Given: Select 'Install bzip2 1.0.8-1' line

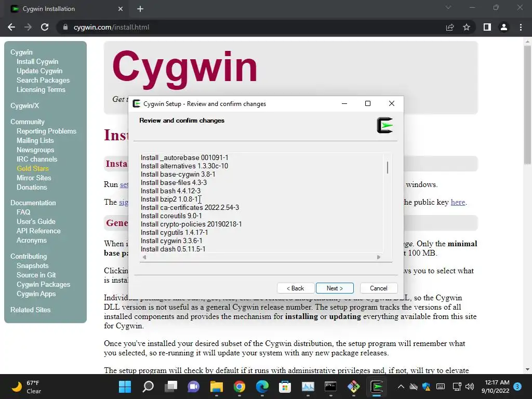Looking at the screenshot, I should tap(169, 199).
